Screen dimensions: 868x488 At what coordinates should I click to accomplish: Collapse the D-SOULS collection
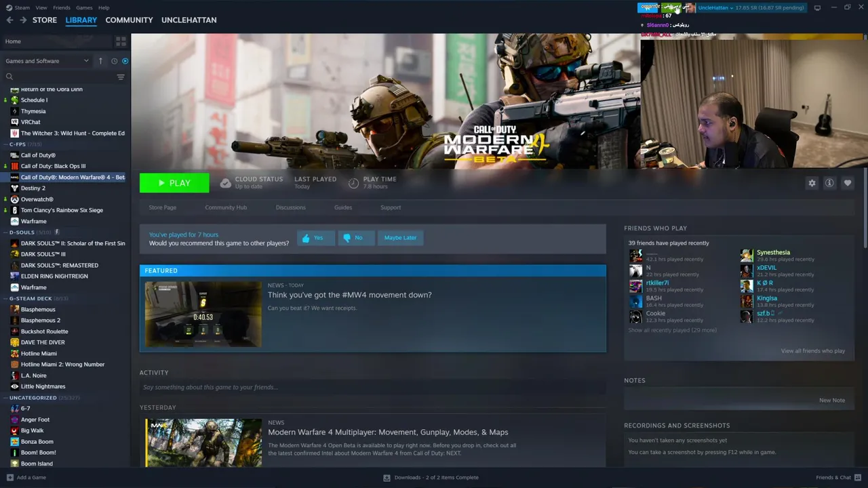pyautogui.click(x=5, y=232)
